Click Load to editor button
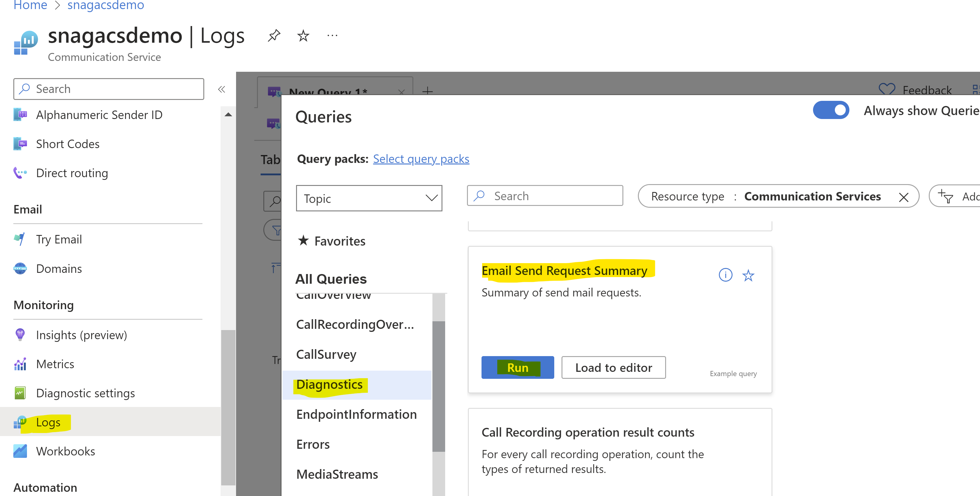 (613, 368)
